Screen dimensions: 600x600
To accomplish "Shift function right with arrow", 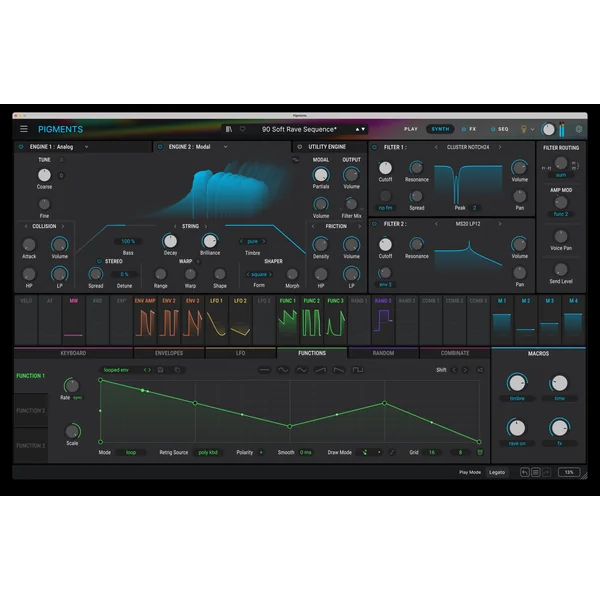I will [x=465, y=370].
